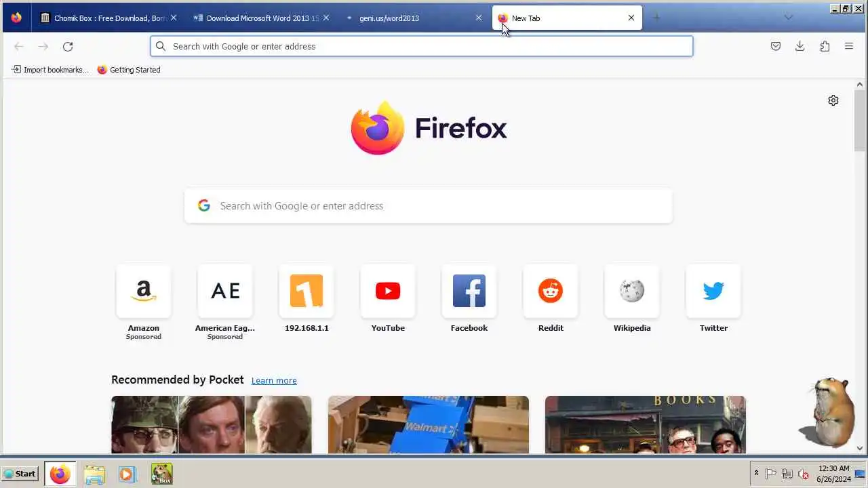Focus the address bar at top
This screenshot has height=488, width=868.
click(x=422, y=46)
